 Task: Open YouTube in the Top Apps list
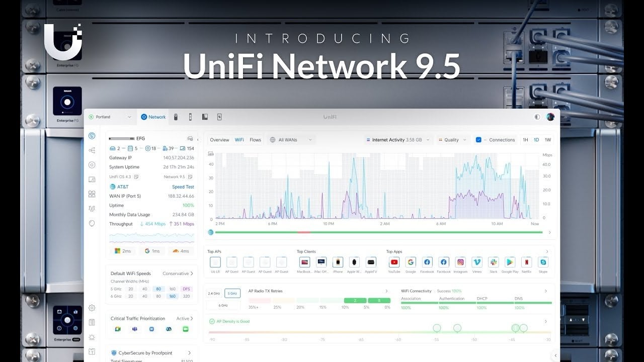[394, 262]
